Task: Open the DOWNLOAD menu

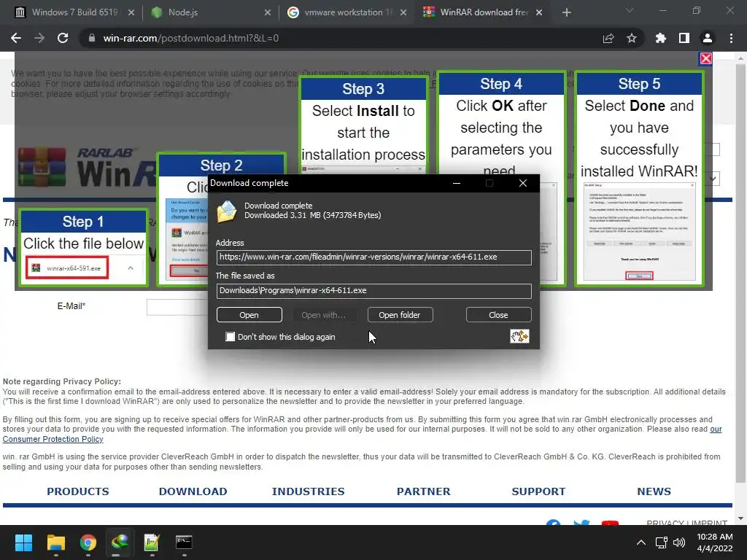Action: coord(193,491)
